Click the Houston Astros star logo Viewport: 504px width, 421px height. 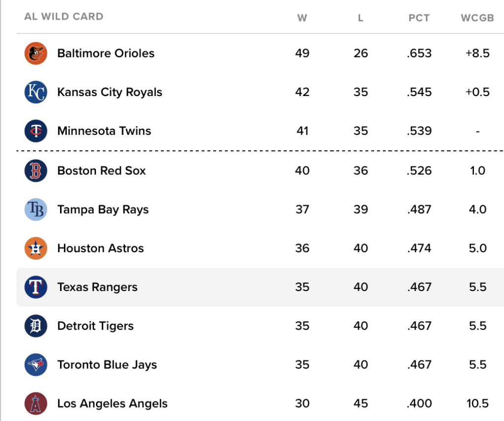(35, 248)
